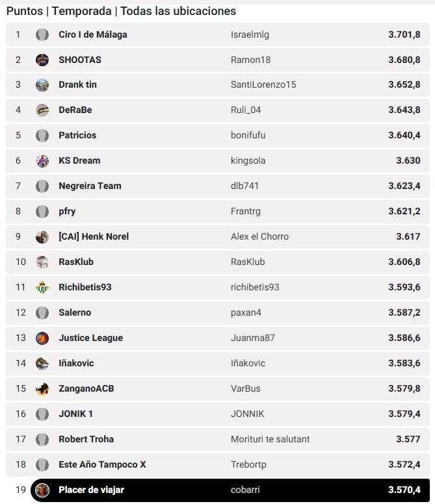Click the username Alex el Chorro

point(259,237)
